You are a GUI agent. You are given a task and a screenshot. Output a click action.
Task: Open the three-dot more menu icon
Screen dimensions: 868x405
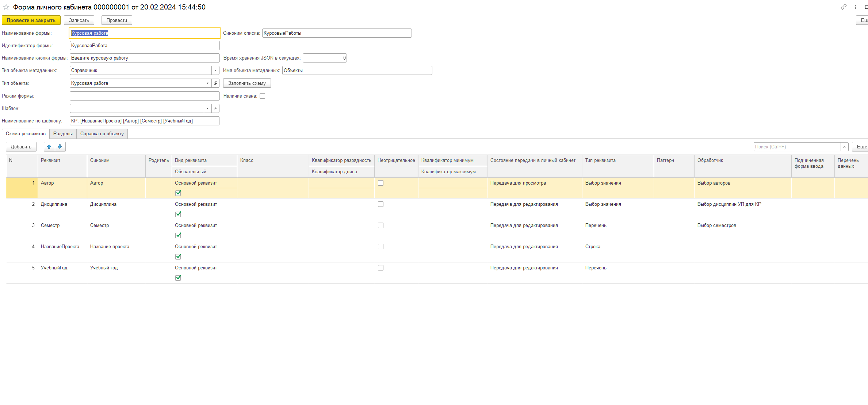(855, 7)
